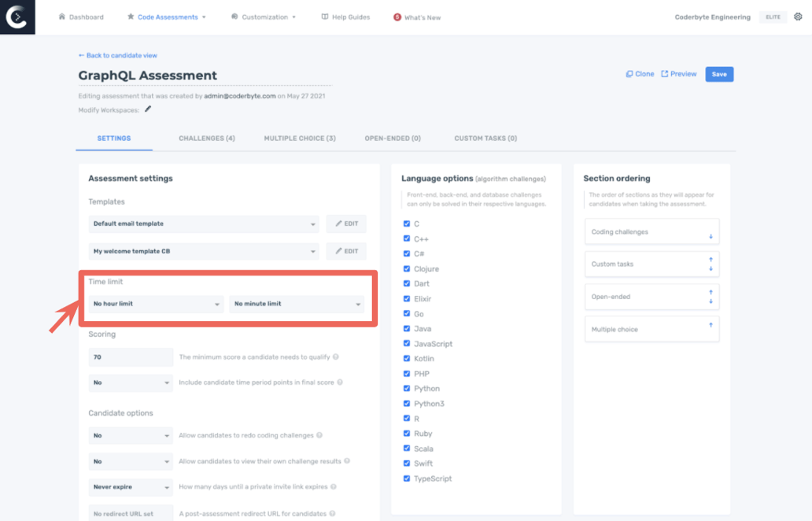The image size is (812, 521).
Task: Click the pencil icon beside Modify Workspaces
Action: 147,110
